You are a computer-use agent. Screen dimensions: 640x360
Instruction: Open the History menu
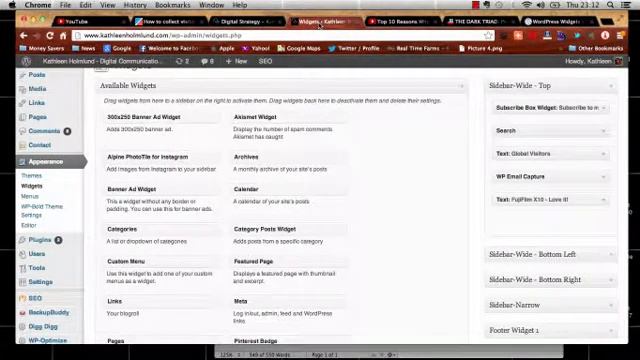pos(135,5)
